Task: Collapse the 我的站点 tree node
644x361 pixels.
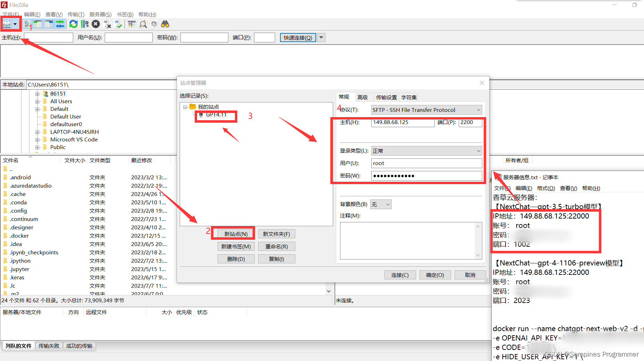Action: pyautogui.click(x=185, y=107)
